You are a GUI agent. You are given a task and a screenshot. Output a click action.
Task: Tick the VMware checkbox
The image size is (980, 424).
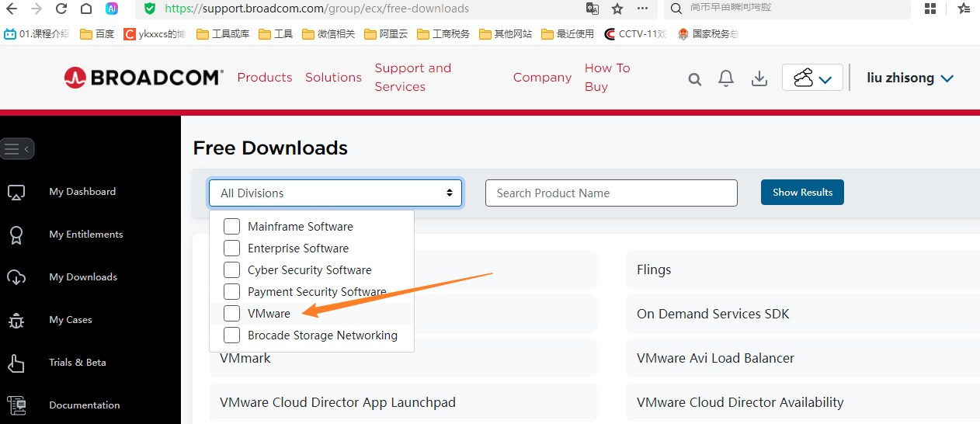(x=231, y=314)
